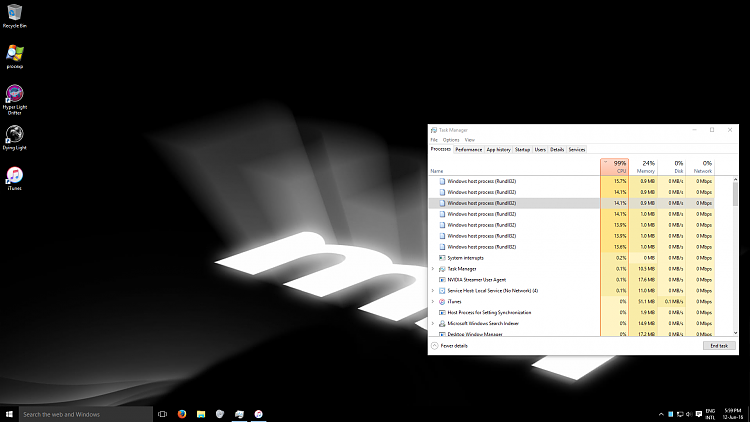Expand the iTunes process group

433,302
